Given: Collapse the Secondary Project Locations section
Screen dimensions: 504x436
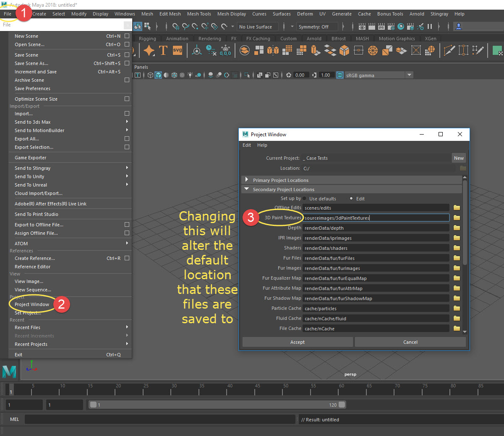Looking at the screenshot, I should [247, 189].
